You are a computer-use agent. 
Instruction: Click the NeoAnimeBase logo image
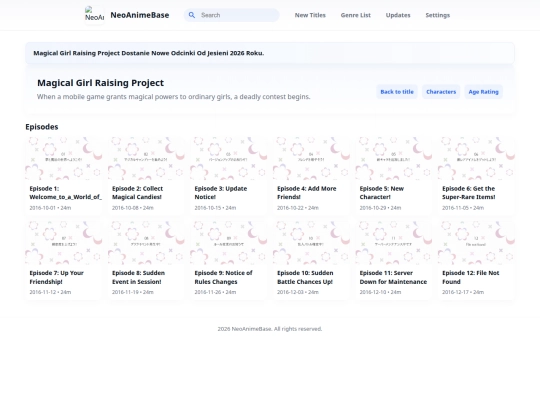click(94, 15)
